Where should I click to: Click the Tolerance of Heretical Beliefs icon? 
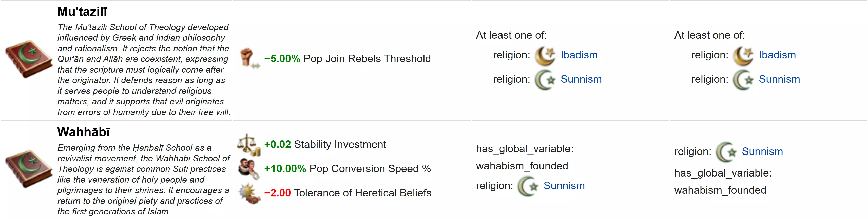[249, 193]
